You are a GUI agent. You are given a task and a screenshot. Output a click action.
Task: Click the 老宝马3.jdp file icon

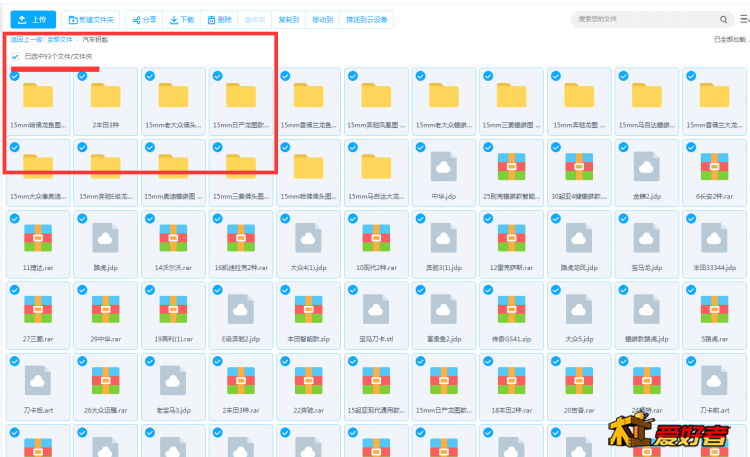pyautogui.click(x=173, y=380)
